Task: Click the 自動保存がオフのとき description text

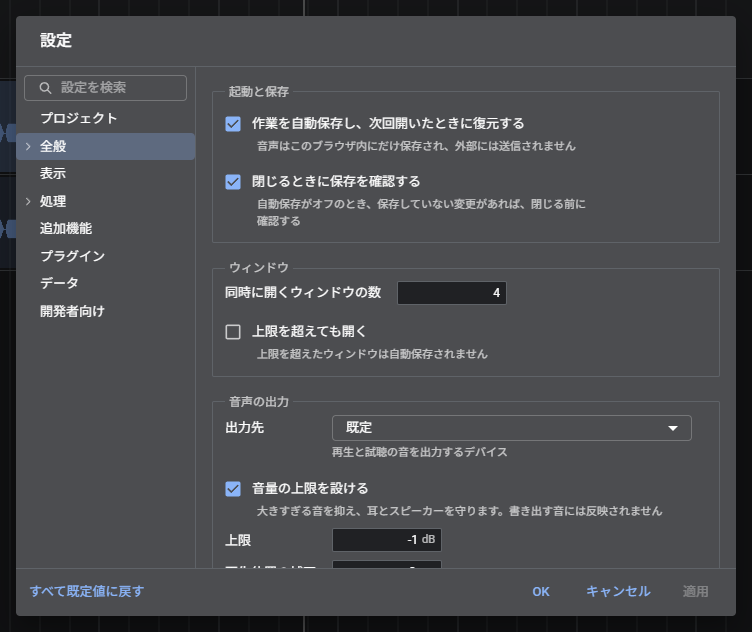Action: (421, 212)
